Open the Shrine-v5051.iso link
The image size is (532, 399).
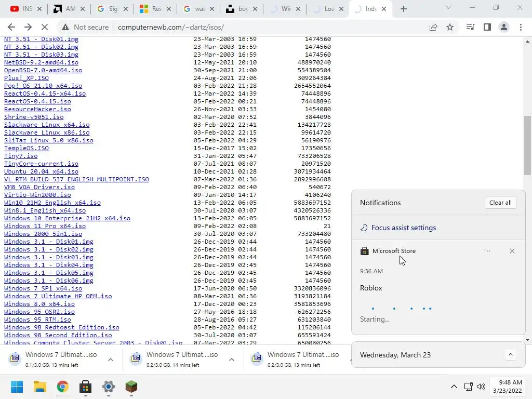point(34,117)
